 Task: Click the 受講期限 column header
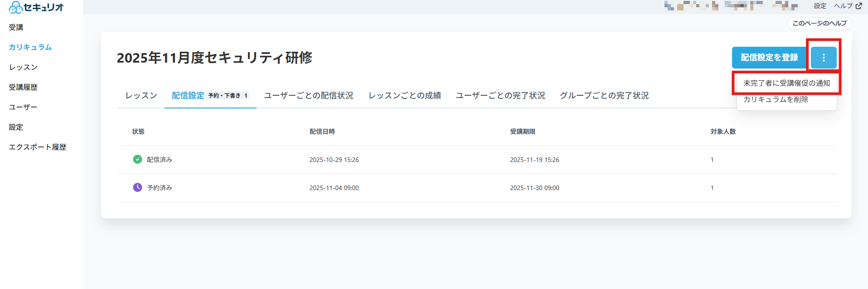(x=523, y=132)
